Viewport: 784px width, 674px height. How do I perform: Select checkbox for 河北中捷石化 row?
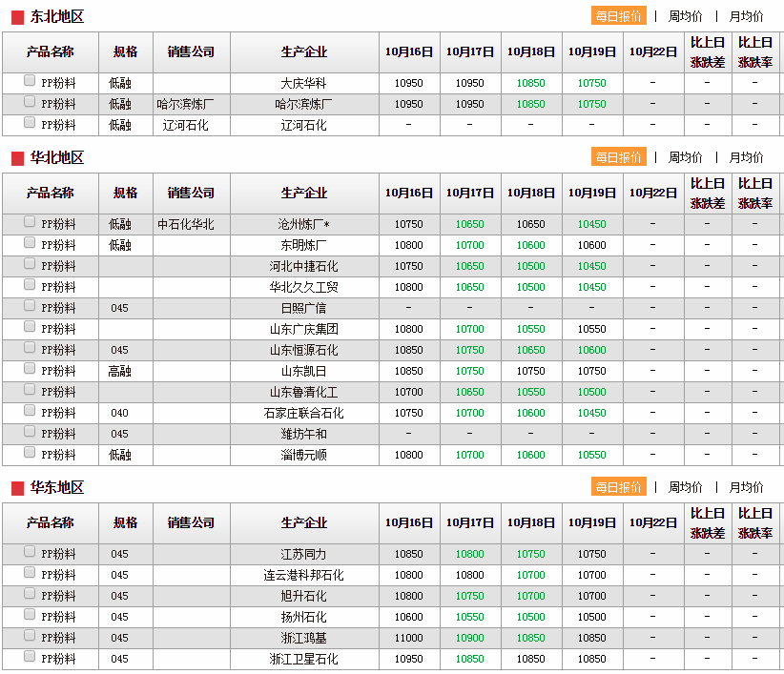click(30, 263)
